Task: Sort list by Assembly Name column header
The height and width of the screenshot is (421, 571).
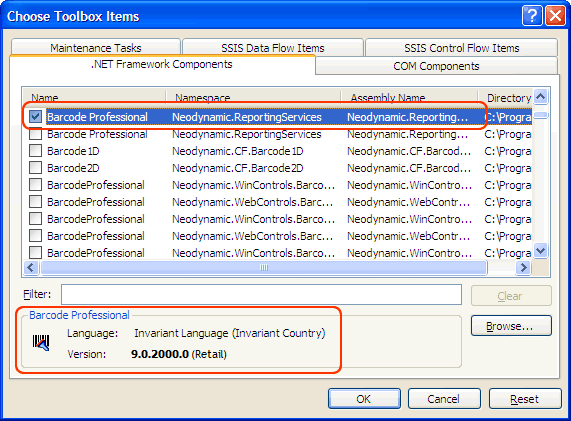Action: click(409, 98)
